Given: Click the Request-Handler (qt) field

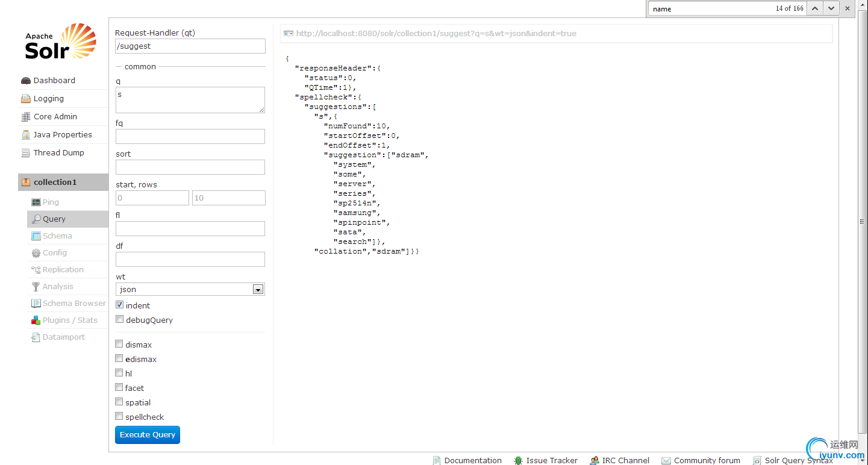Looking at the screenshot, I should [x=190, y=46].
